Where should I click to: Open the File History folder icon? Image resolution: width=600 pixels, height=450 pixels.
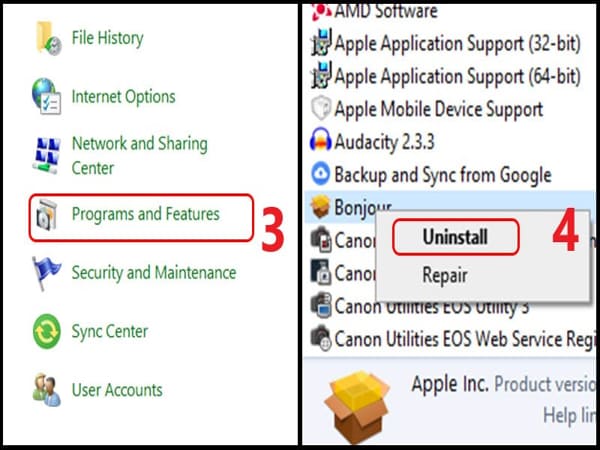tap(48, 38)
